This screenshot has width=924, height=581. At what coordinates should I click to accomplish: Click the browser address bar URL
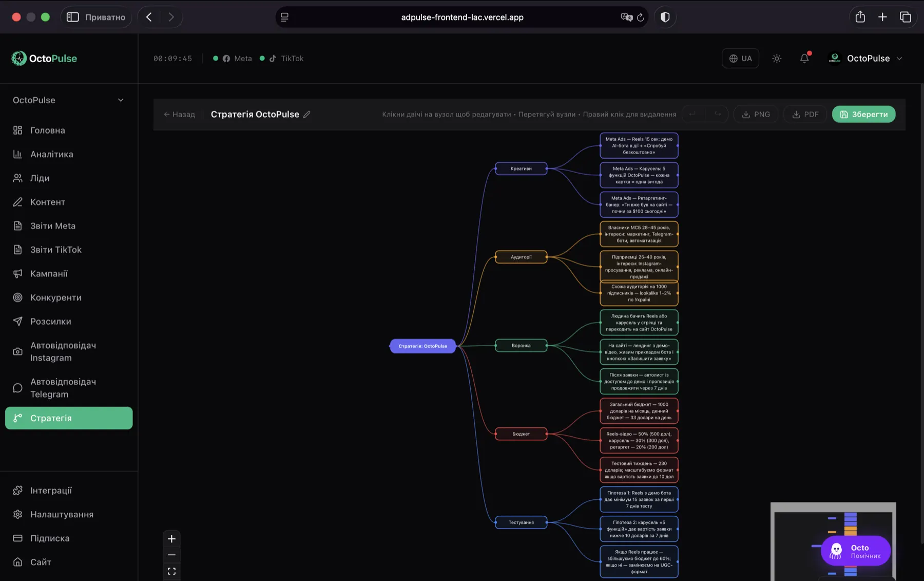click(462, 17)
